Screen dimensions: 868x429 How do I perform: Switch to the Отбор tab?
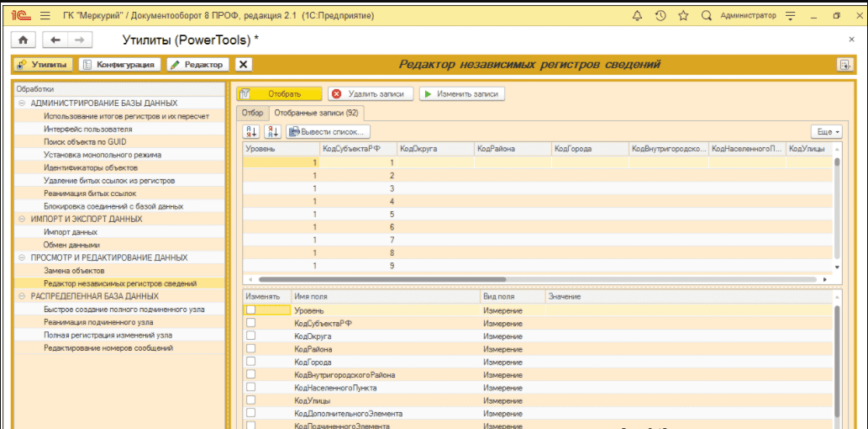[x=252, y=112]
